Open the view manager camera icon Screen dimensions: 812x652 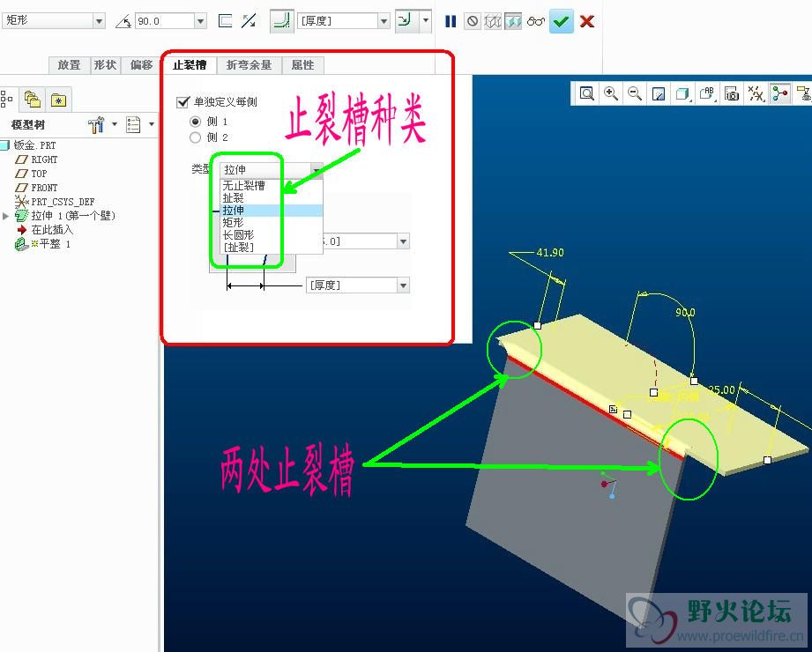[732, 93]
